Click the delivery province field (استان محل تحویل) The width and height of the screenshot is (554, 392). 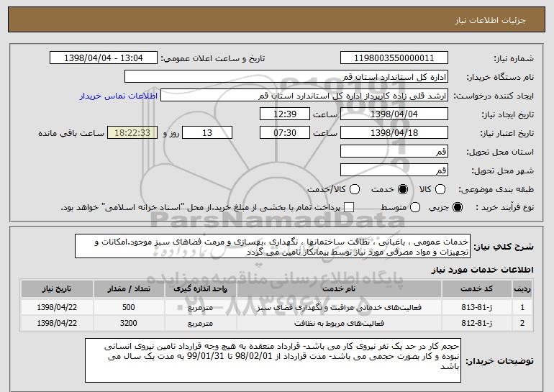[394, 152]
